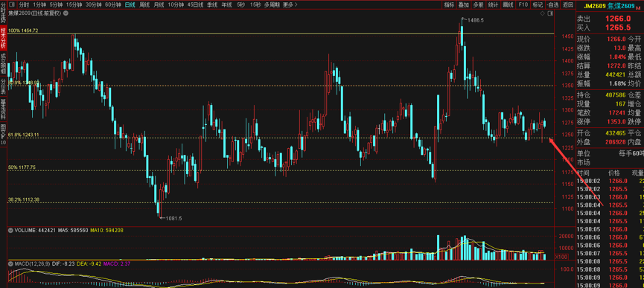Click the 100% 1454.72 Fibonacci line label
644x288 pixels.
(23, 31)
